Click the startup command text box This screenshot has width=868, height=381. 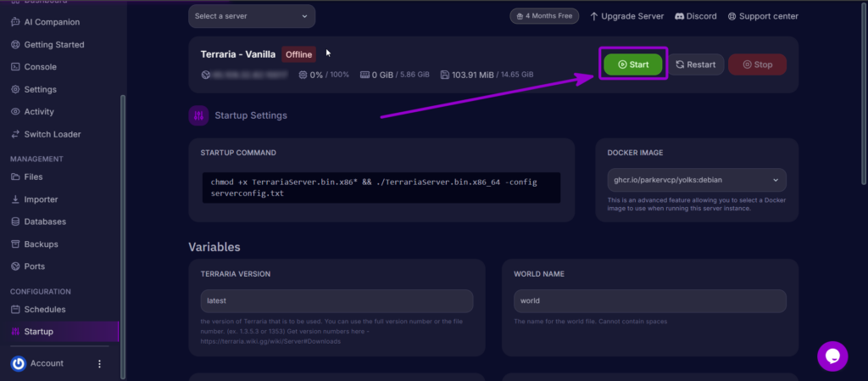coord(381,188)
